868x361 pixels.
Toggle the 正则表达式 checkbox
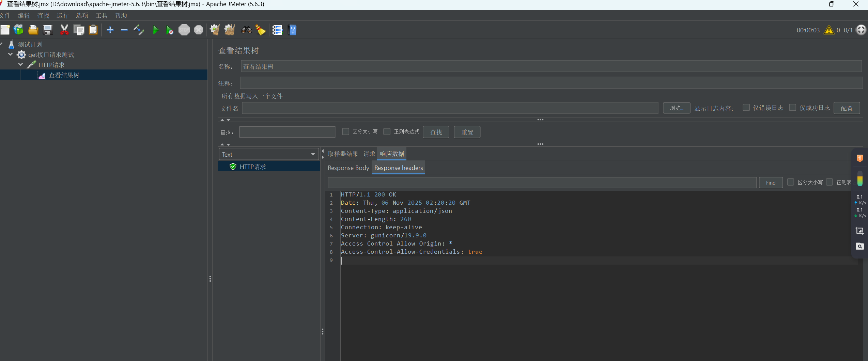[387, 131]
